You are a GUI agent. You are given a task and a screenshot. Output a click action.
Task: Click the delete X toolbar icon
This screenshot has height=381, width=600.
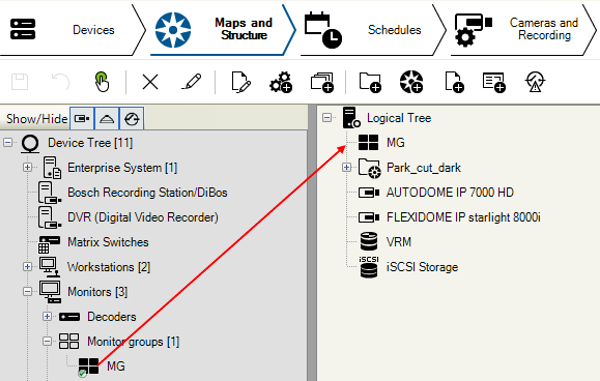click(150, 81)
